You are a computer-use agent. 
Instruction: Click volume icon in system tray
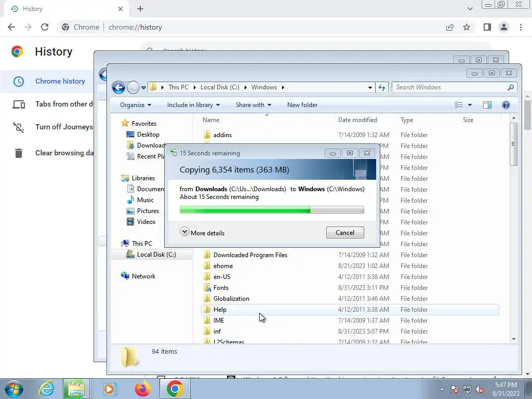point(480,389)
